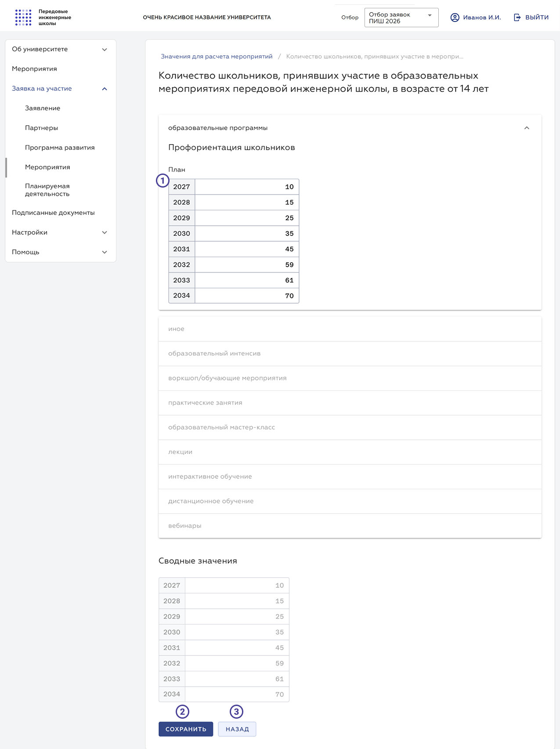Open Подписанные документы in sidebar
Viewport: 560px width, 749px height.
(53, 213)
